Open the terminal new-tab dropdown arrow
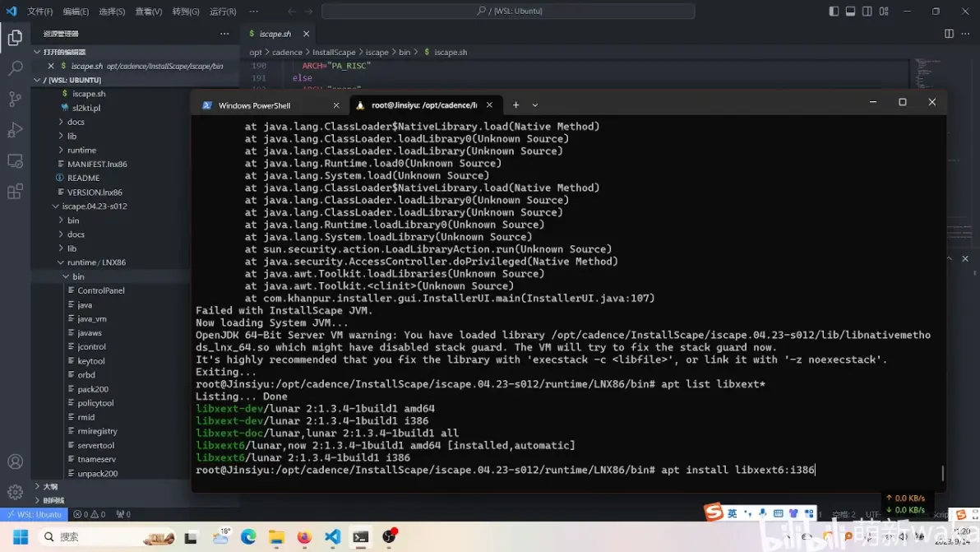Viewport: 980px width, 552px height. point(535,105)
